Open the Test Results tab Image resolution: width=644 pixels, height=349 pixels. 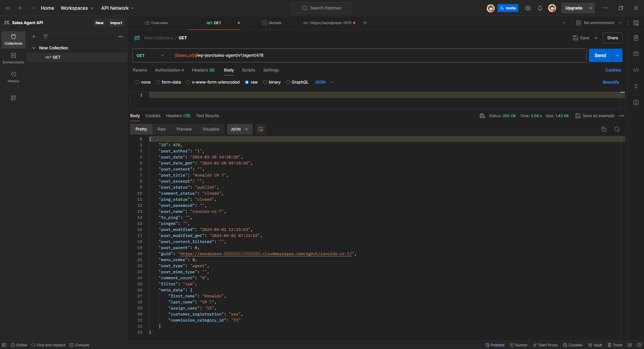pos(208,116)
